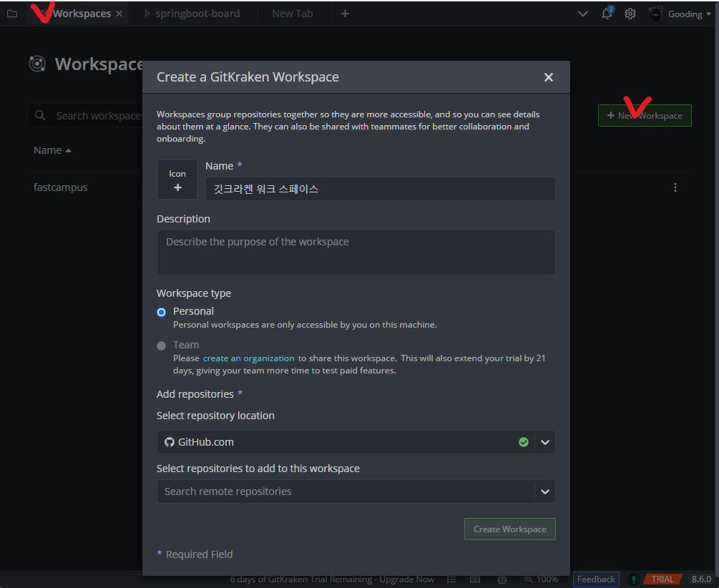Click the Gooding profile avatar
The image size is (719, 588).
[x=655, y=14]
